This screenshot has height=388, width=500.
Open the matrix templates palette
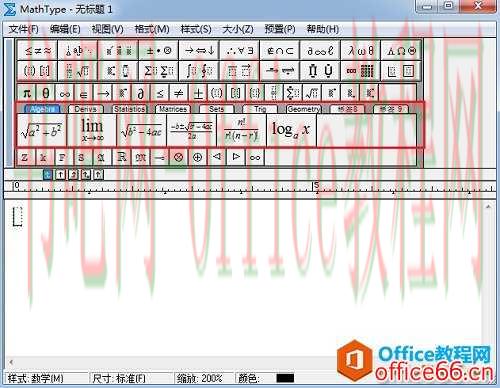(361, 71)
